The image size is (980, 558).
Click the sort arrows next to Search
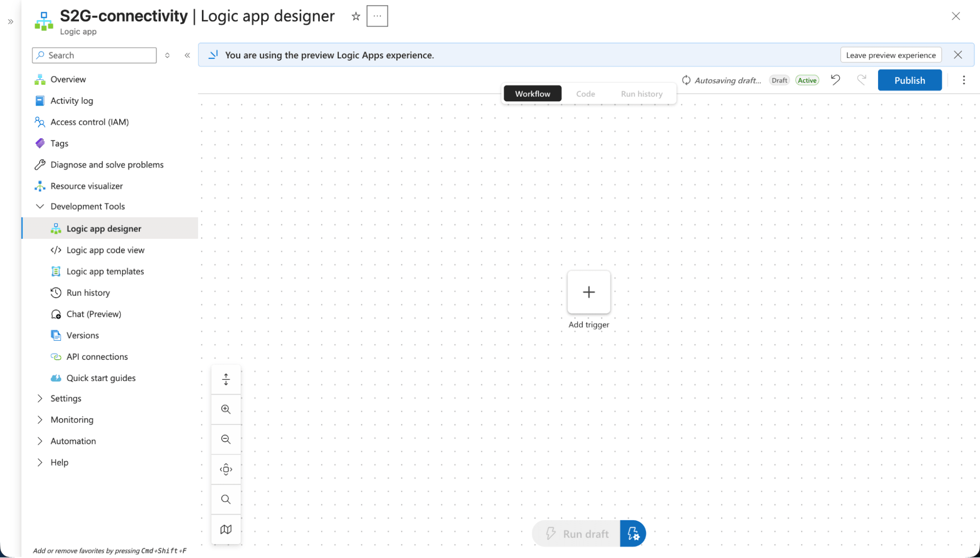[x=167, y=55]
